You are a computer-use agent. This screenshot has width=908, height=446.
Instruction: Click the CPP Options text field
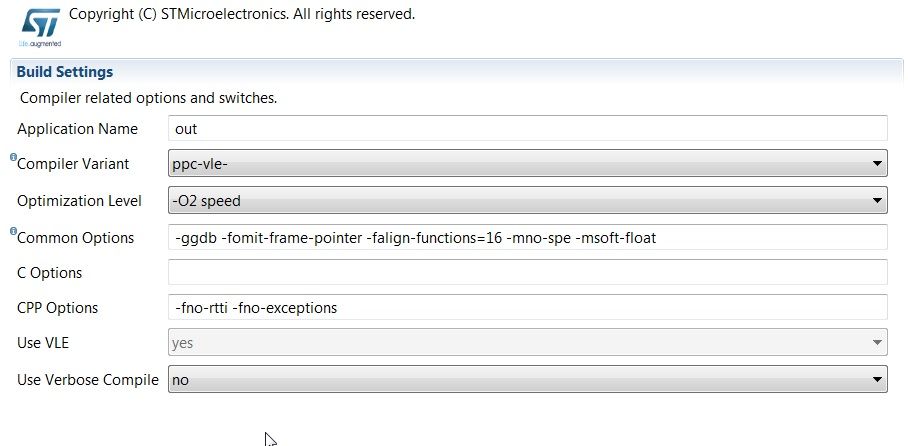click(528, 307)
